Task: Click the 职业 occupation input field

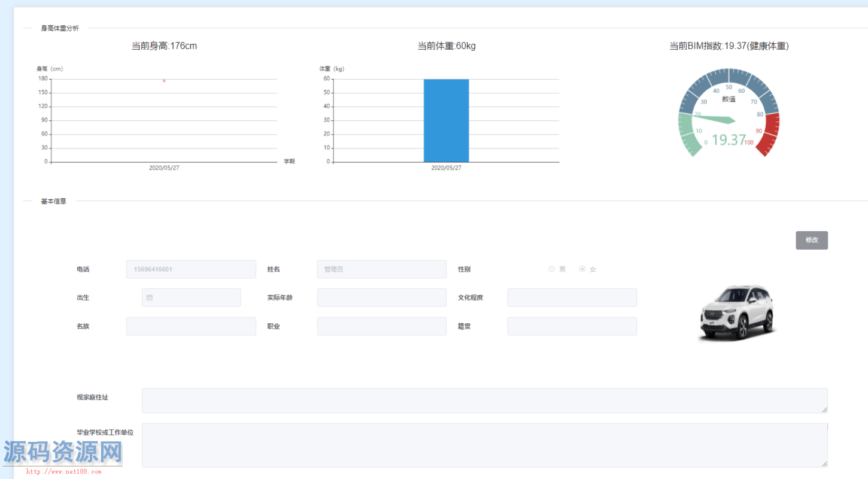Action: pyautogui.click(x=381, y=326)
